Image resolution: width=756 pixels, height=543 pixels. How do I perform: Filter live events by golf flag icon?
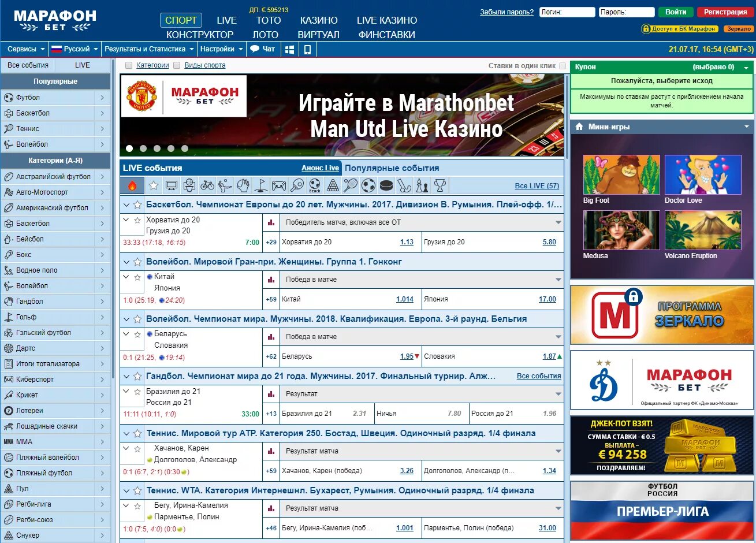[x=261, y=185]
